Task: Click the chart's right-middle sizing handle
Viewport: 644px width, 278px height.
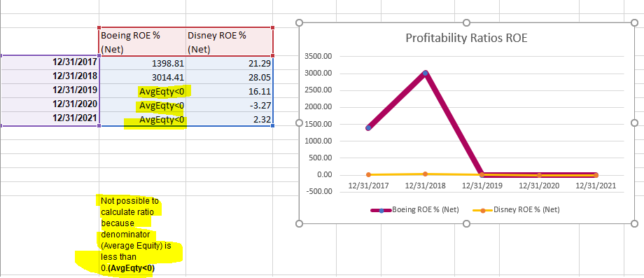Action: 634,123
